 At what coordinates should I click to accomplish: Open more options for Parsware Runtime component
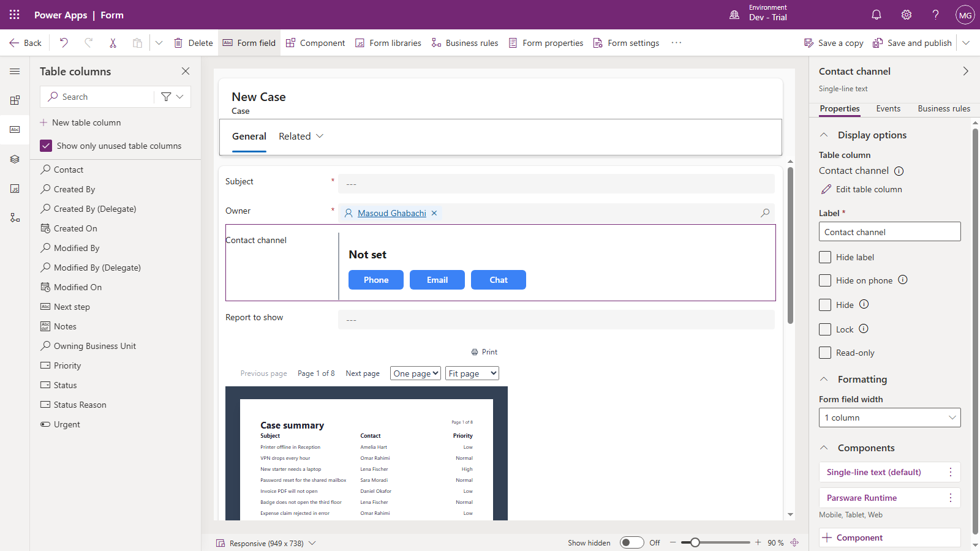pos(951,498)
